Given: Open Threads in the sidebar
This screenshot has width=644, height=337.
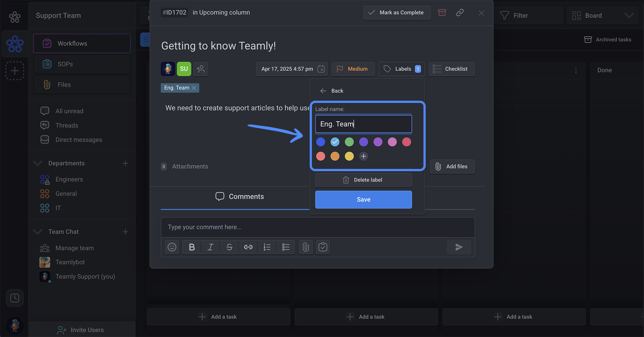Looking at the screenshot, I should (59, 125).
